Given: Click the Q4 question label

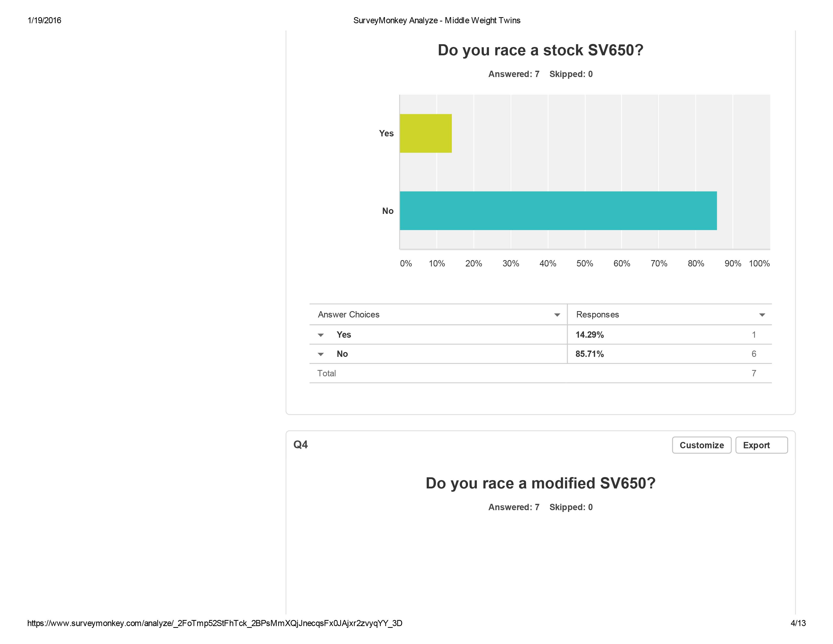Looking at the screenshot, I should pyautogui.click(x=301, y=445).
